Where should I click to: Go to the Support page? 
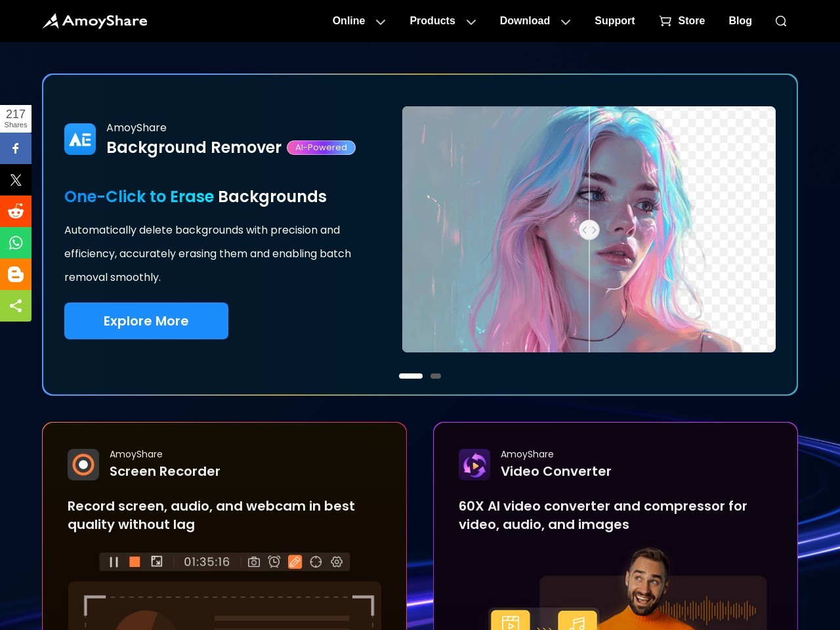614,21
